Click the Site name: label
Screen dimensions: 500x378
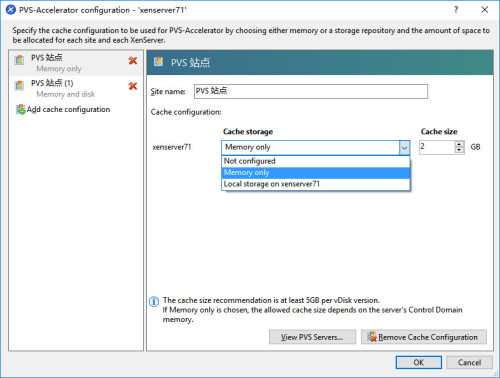click(x=168, y=91)
